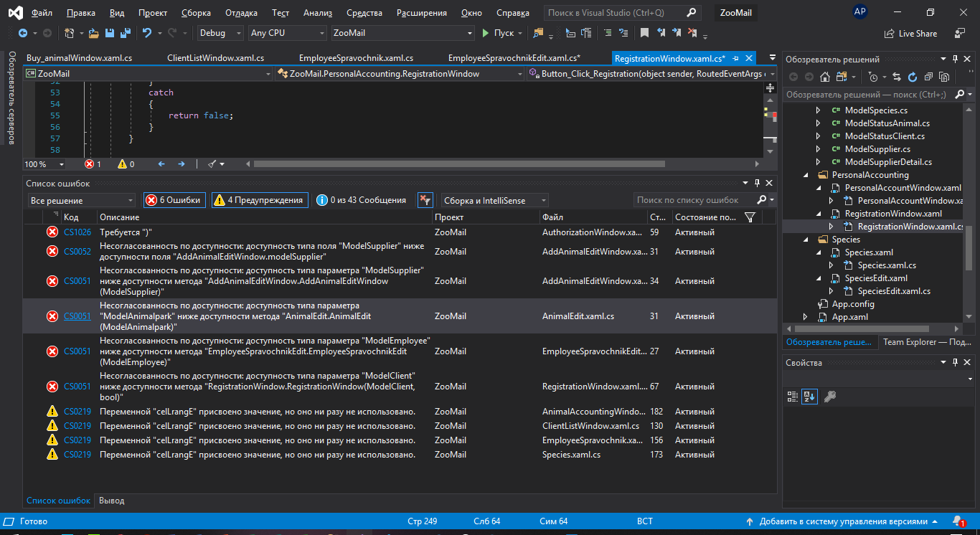
Task: Go to next bookmark icon
Action: click(x=676, y=33)
